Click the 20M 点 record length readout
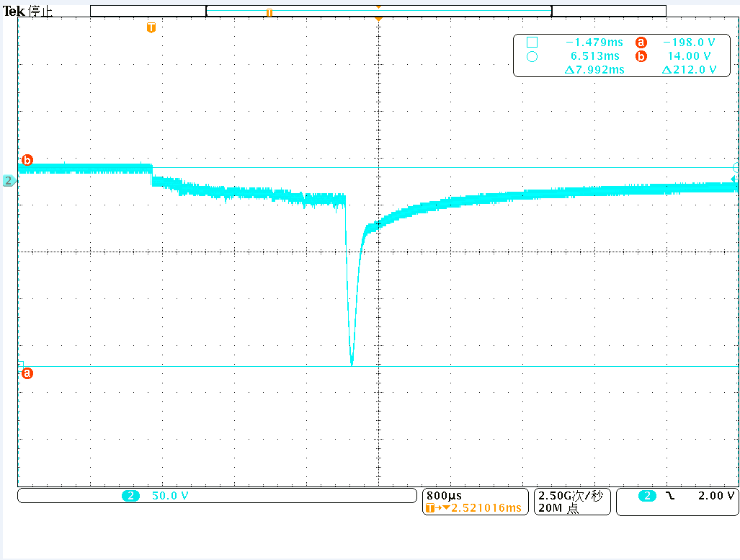This screenshot has width=740, height=560. [x=558, y=508]
